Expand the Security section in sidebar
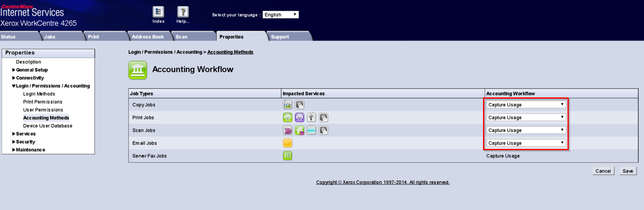The image size is (644, 210). pyautogui.click(x=26, y=142)
